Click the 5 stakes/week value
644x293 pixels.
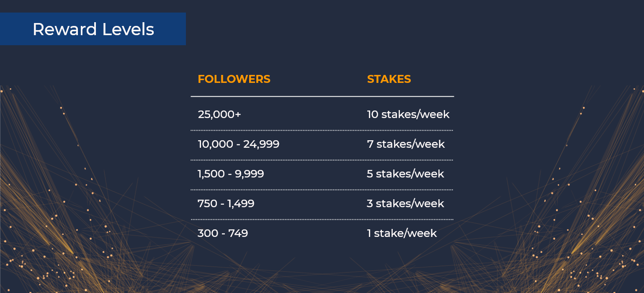click(405, 174)
